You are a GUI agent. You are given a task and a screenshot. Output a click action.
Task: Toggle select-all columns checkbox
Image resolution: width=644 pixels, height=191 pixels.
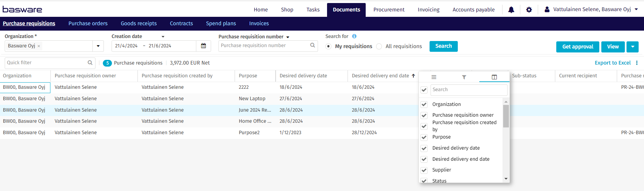pyautogui.click(x=424, y=90)
